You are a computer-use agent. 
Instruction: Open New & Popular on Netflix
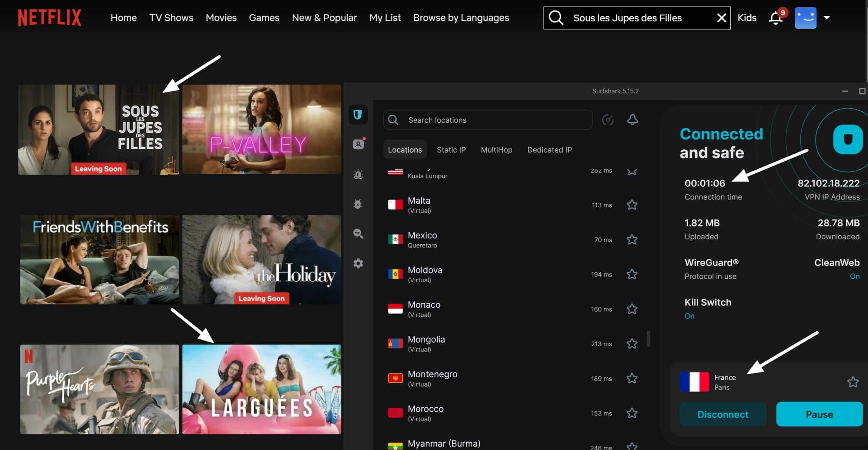click(324, 18)
